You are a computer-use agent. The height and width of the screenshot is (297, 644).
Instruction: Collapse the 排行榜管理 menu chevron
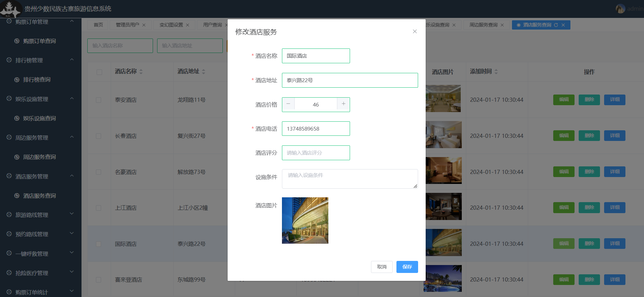point(72,60)
